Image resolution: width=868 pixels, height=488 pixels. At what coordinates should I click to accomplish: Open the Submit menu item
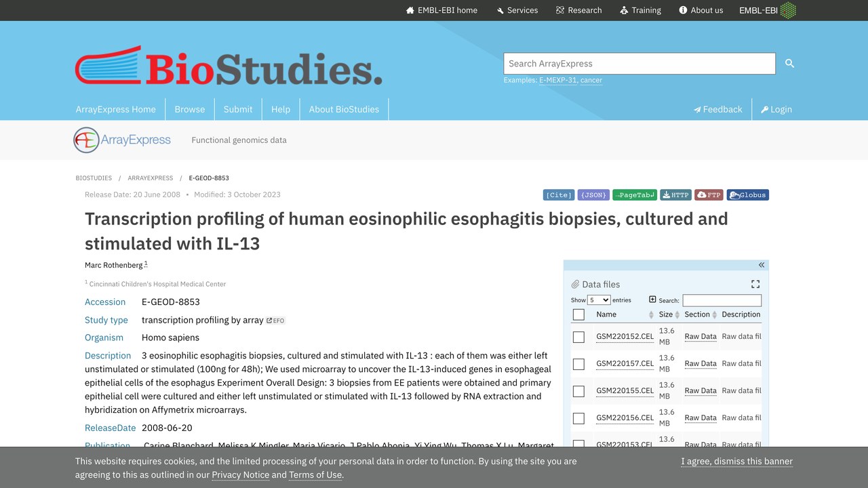point(238,109)
